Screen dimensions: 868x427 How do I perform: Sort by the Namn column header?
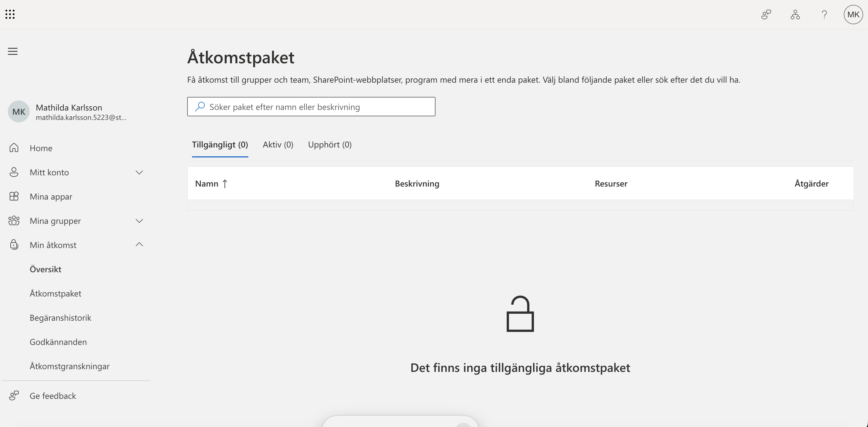[207, 184]
